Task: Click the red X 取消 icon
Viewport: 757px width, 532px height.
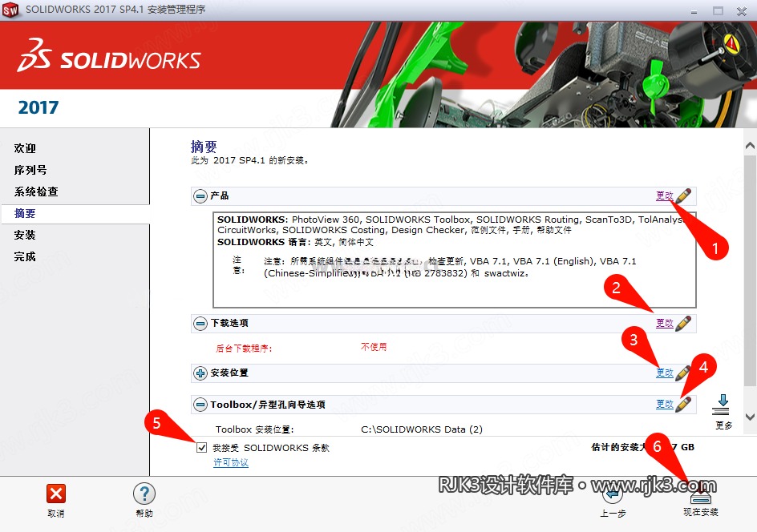Action: click(56, 494)
